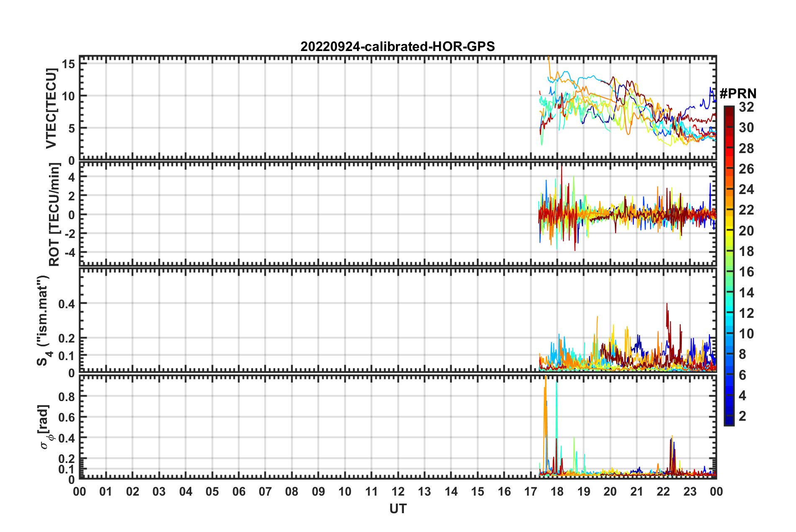
Task: Click the VTEC[TECU] axis label
Action: coord(51,108)
